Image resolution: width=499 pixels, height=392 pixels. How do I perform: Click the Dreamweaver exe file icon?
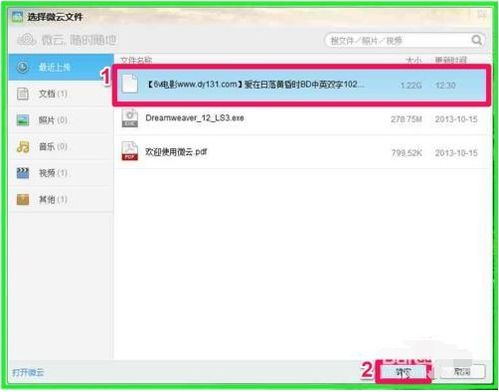(x=130, y=118)
